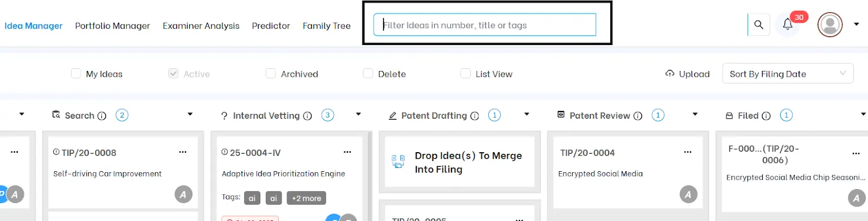Click the Upload cloud icon

670,74
